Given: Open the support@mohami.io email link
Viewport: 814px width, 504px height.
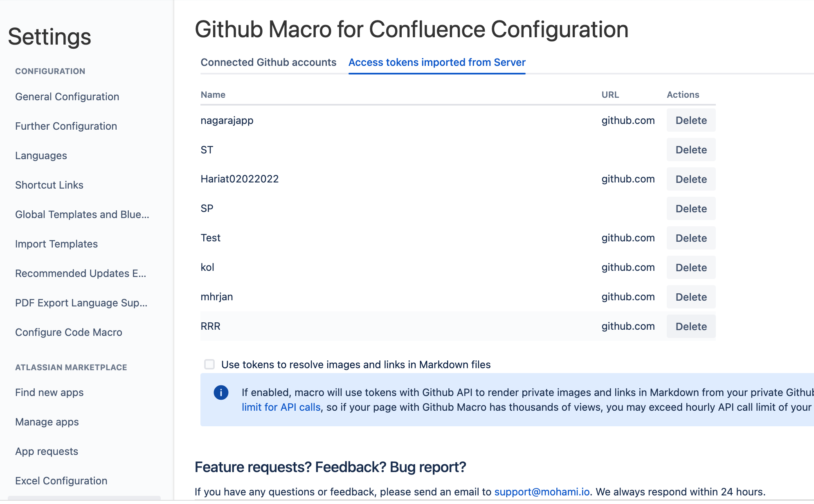Looking at the screenshot, I should 542,492.
